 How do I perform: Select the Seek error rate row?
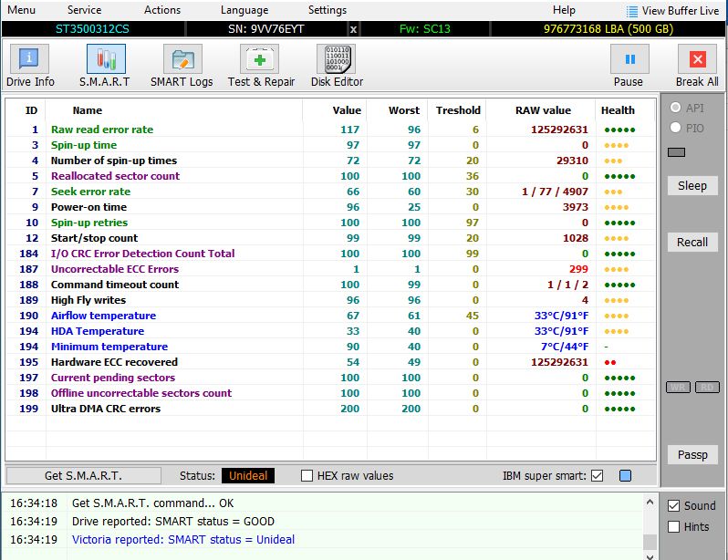tap(330, 192)
